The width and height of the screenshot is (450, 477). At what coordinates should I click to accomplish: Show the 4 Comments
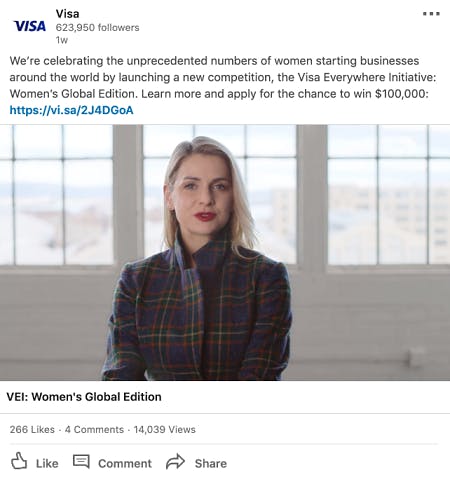[x=94, y=429]
